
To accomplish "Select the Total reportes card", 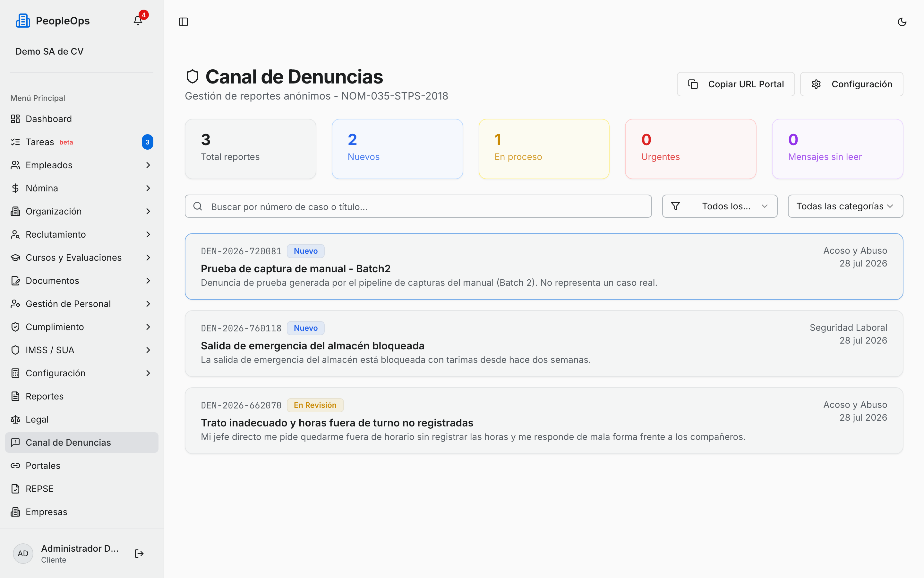I will tap(251, 149).
